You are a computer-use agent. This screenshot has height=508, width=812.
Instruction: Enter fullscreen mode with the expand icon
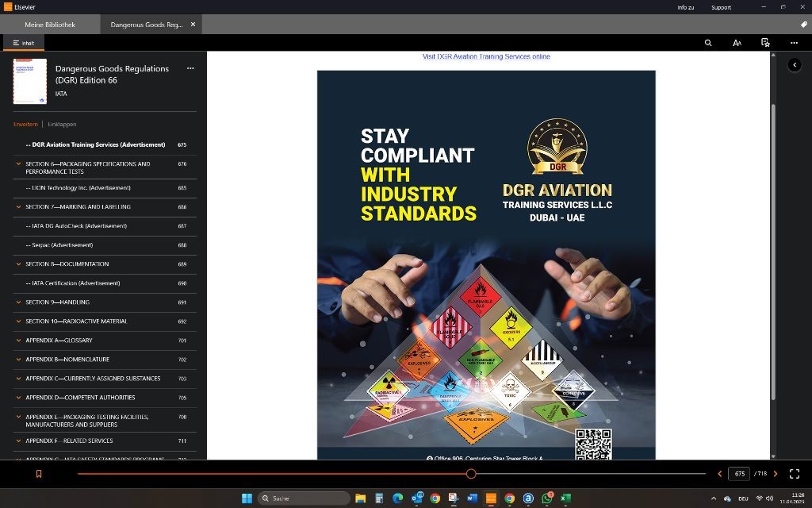pos(795,474)
